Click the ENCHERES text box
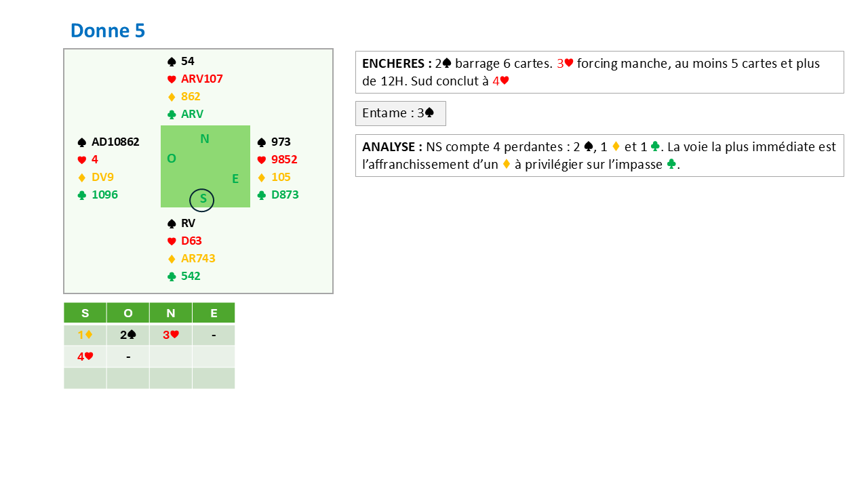Image resolution: width=868 pixels, height=488 pixels. [x=599, y=73]
